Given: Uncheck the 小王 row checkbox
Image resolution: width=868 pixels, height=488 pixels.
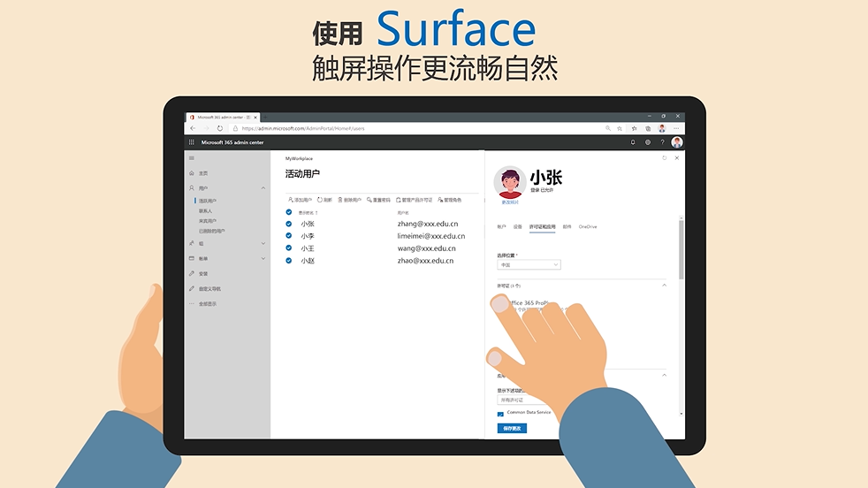Looking at the screenshot, I should click(x=288, y=248).
